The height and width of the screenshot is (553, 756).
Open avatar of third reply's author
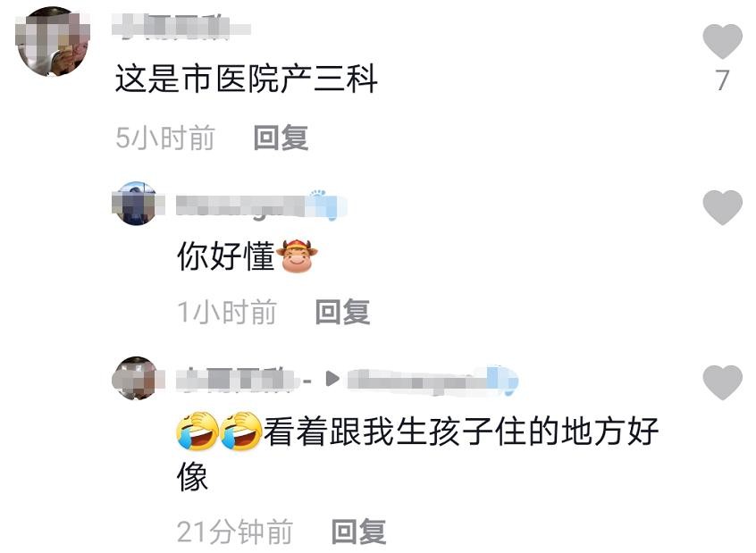click(x=136, y=379)
